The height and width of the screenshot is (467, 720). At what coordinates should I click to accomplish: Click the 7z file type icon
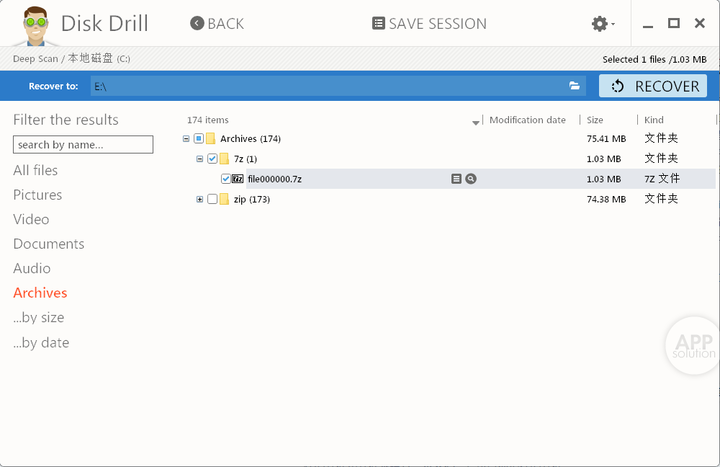point(237,179)
